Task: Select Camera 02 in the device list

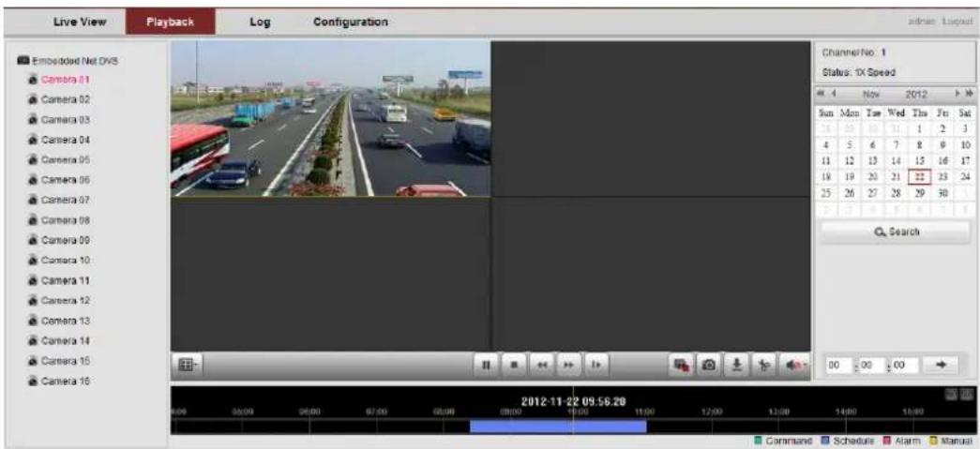Action: point(60,100)
